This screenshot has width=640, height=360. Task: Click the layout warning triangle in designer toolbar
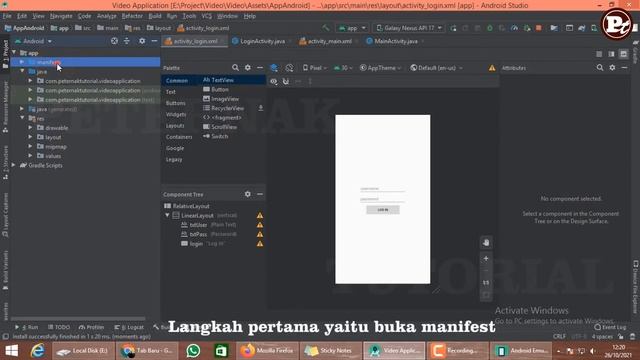click(492, 68)
